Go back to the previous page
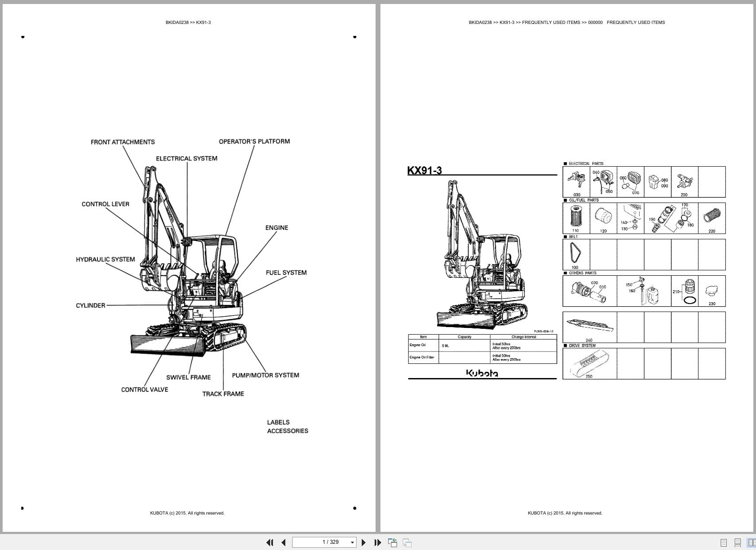Viewport: 756px width, 550px height. click(x=283, y=542)
